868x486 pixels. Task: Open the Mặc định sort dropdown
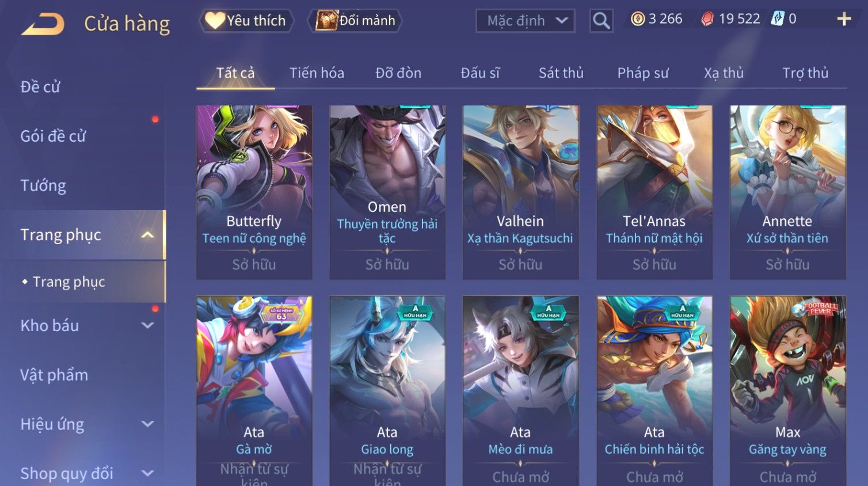point(525,21)
